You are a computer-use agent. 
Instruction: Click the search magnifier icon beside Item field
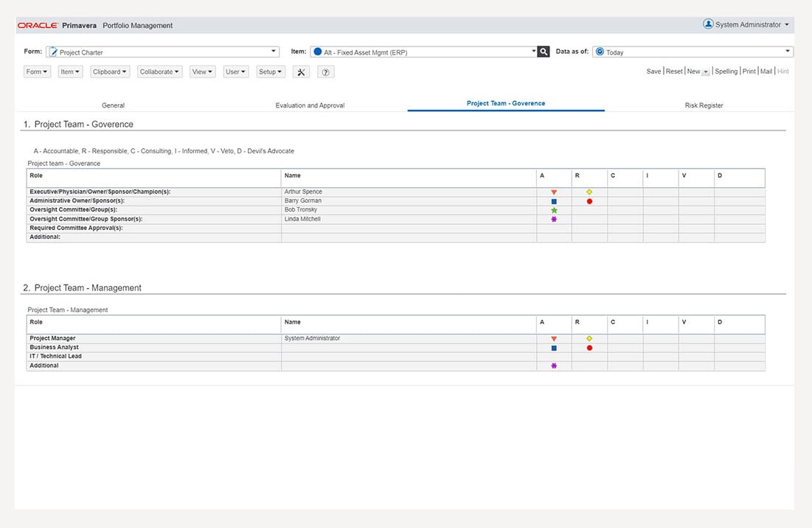[544, 51]
